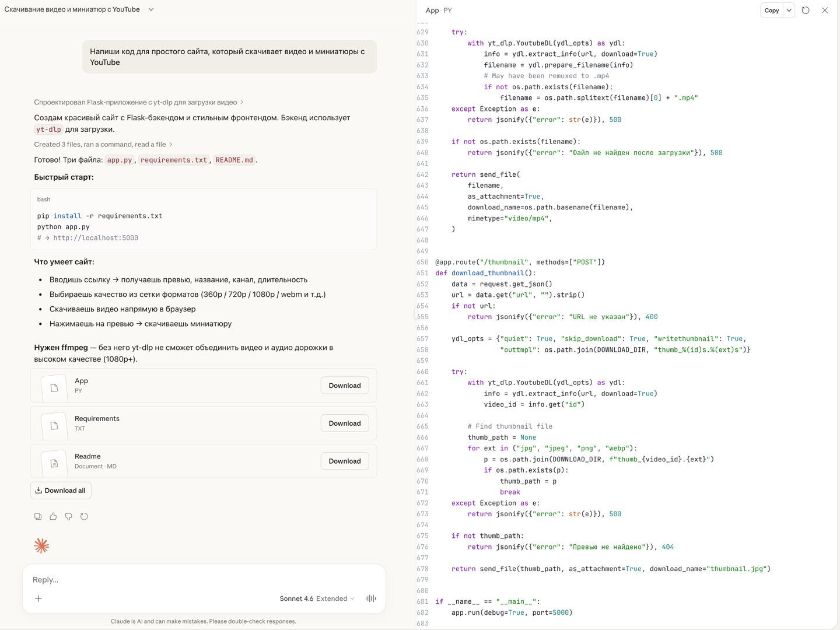Add attachment with the plus icon
Screen dimensions: 840x630
(x=38, y=598)
